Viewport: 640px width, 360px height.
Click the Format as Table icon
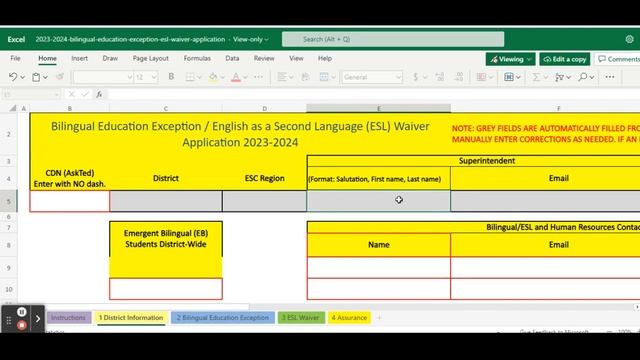509,77
